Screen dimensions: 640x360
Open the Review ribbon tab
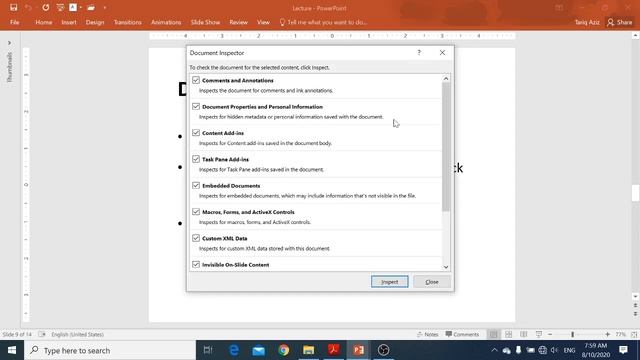pos(238,22)
